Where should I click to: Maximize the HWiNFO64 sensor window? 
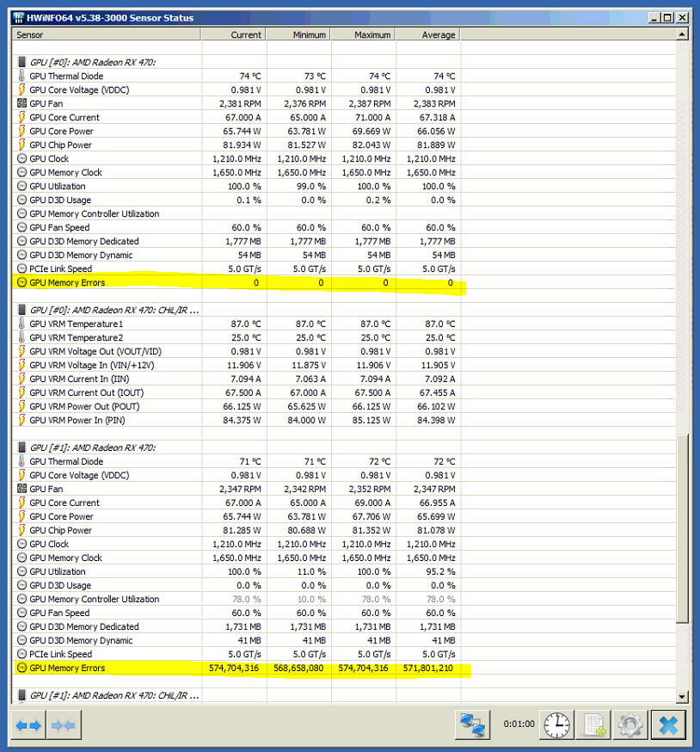(x=666, y=18)
